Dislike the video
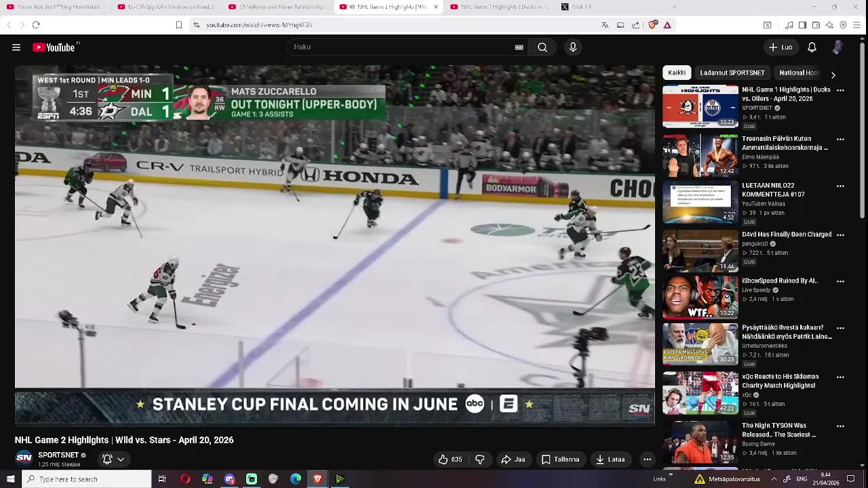This screenshot has height=488, width=868. 480,460
